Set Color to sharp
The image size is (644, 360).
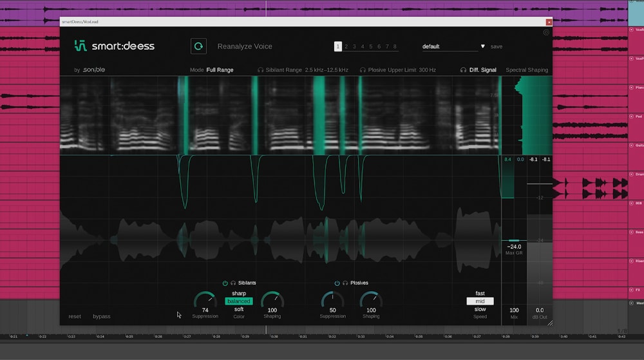click(239, 294)
